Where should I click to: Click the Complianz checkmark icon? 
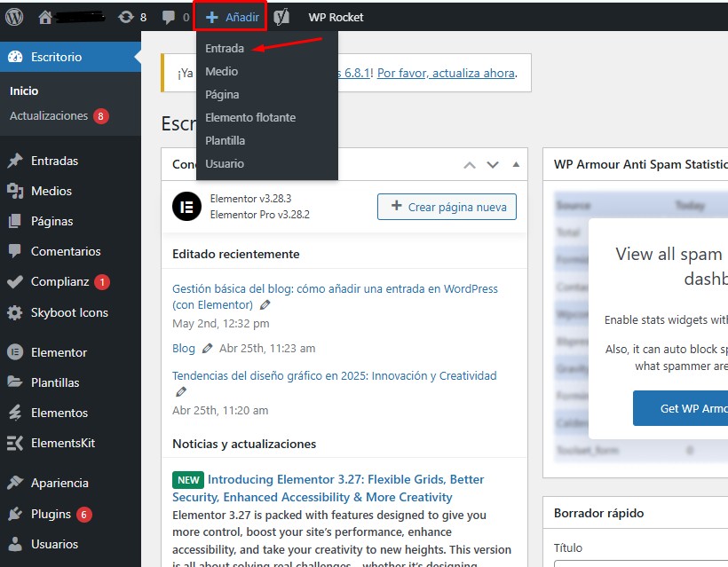coord(15,281)
